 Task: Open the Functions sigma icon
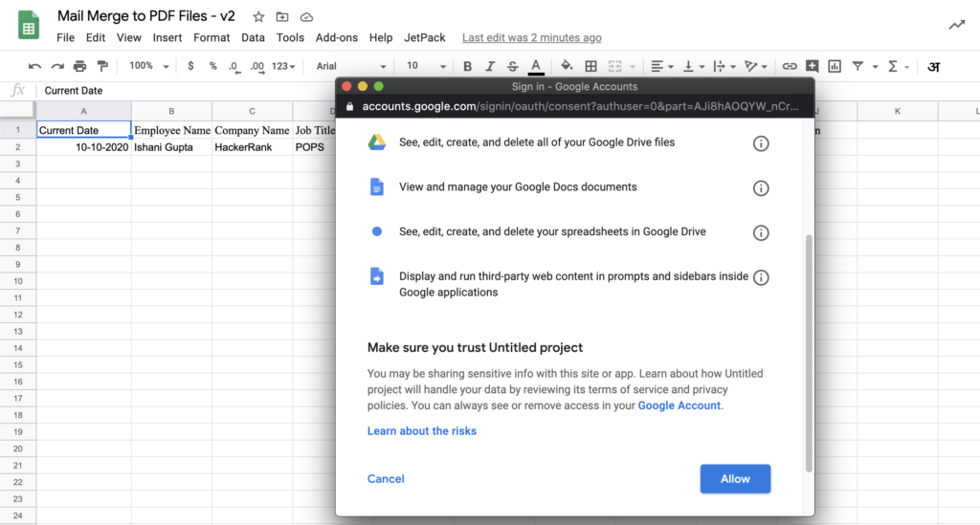(893, 66)
